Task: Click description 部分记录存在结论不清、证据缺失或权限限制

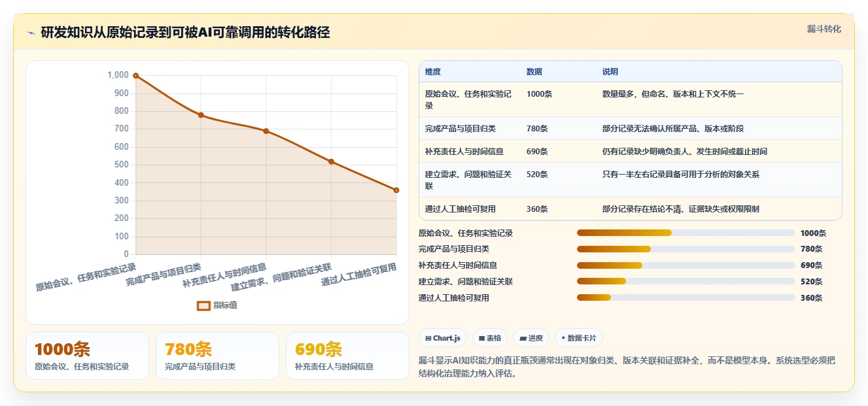Action: tap(681, 209)
